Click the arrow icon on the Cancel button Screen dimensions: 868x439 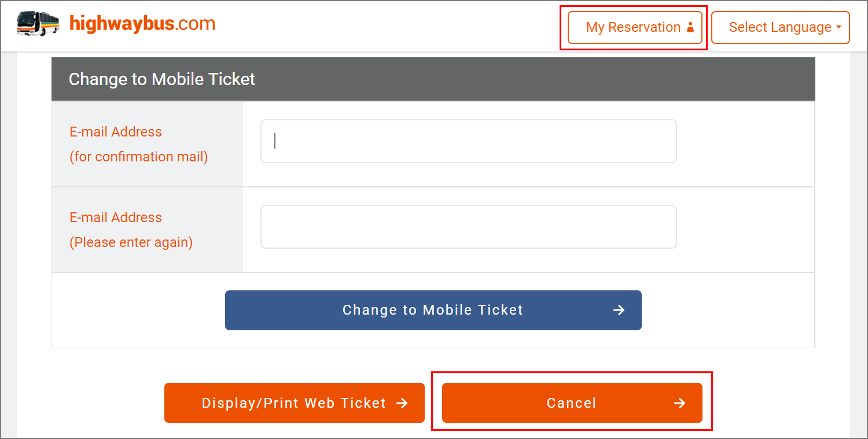tap(679, 403)
